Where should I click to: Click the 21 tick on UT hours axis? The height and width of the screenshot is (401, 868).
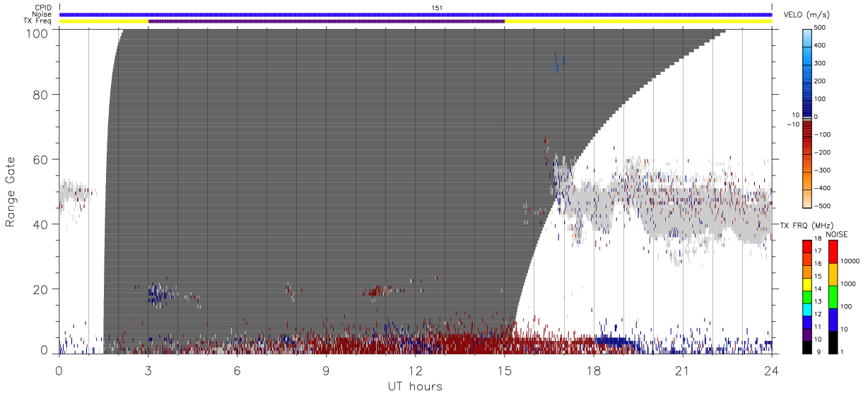[683, 370]
